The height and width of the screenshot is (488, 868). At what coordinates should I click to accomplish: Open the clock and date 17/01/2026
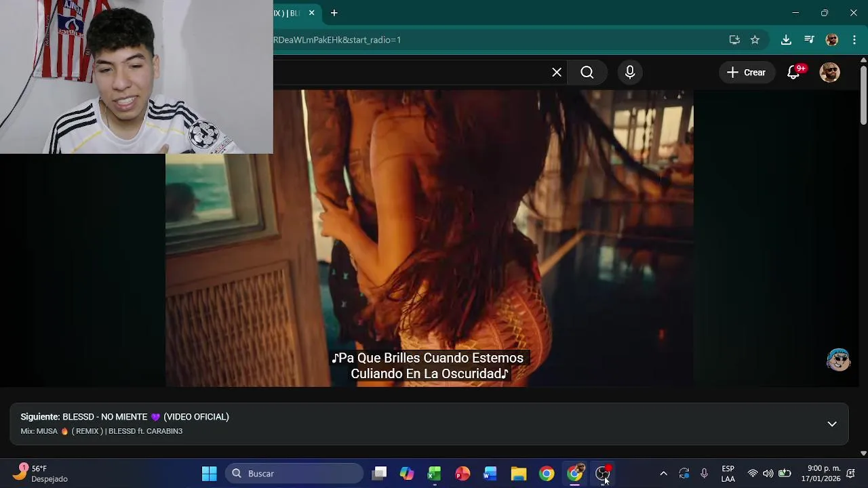click(821, 474)
